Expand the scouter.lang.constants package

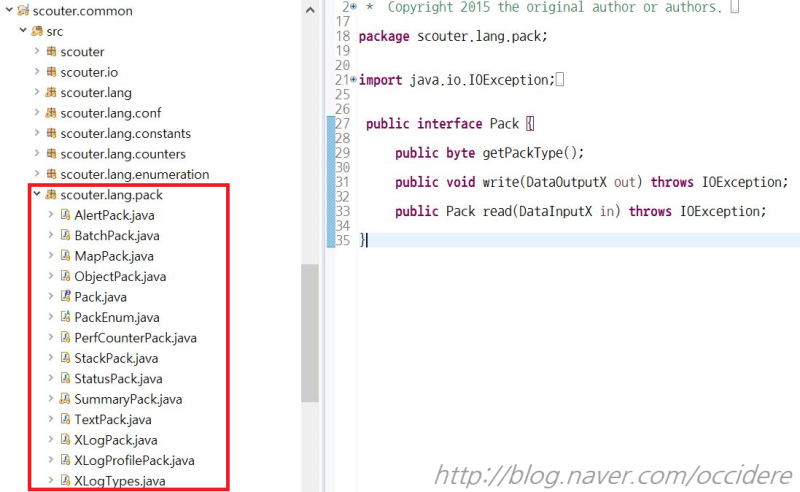37,133
